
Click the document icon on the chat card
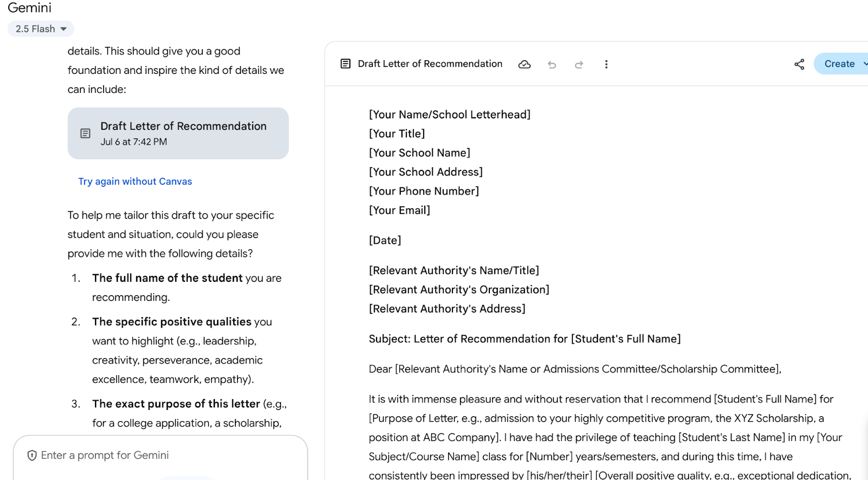pyautogui.click(x=85, y=134)
